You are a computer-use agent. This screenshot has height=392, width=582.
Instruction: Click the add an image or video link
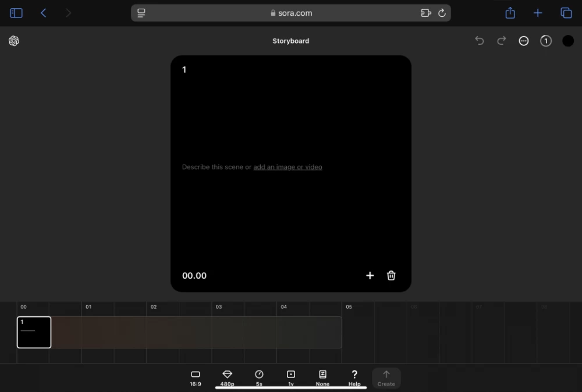click(288, 167)
